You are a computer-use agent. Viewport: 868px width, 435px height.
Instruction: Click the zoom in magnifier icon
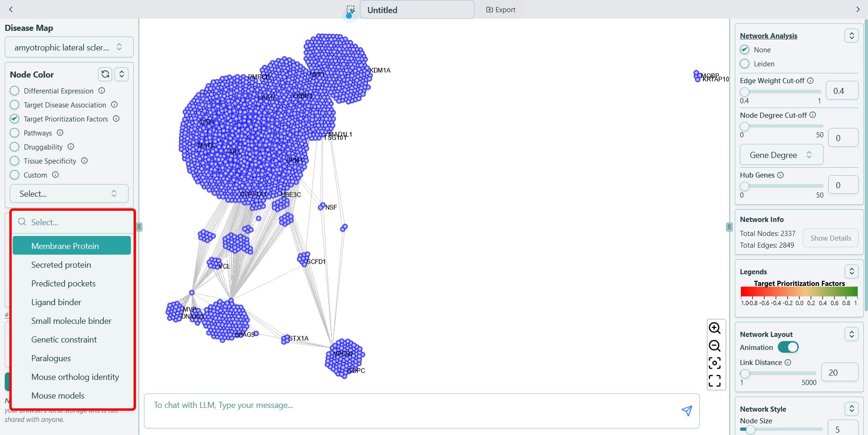tap(715, 328)
